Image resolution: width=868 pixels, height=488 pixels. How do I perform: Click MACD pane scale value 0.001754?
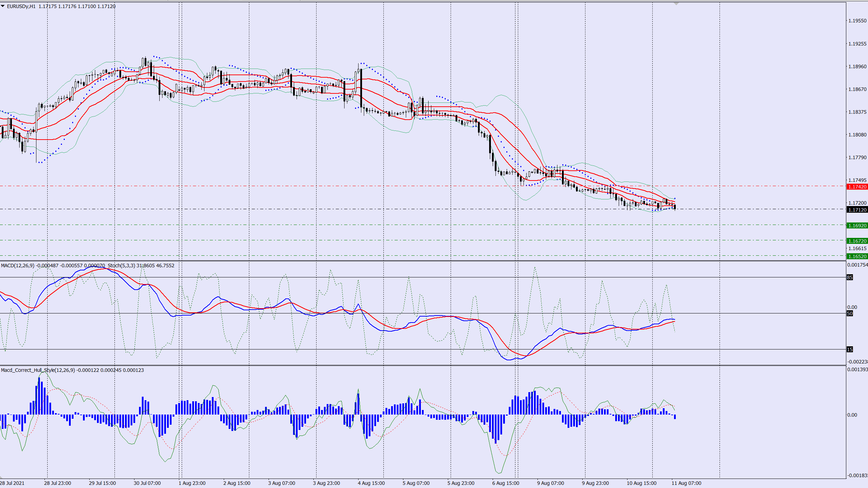(857, 265)
